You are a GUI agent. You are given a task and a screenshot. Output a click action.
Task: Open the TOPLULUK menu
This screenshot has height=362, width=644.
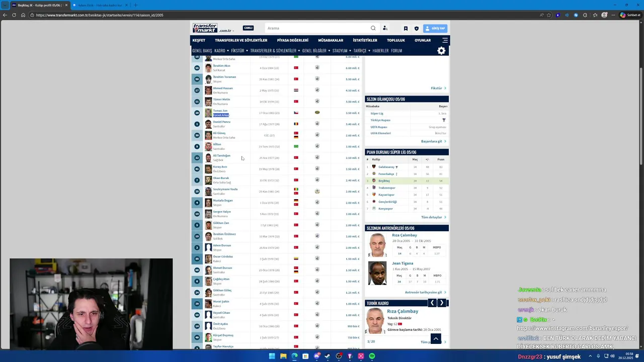(x=396, y=40)
